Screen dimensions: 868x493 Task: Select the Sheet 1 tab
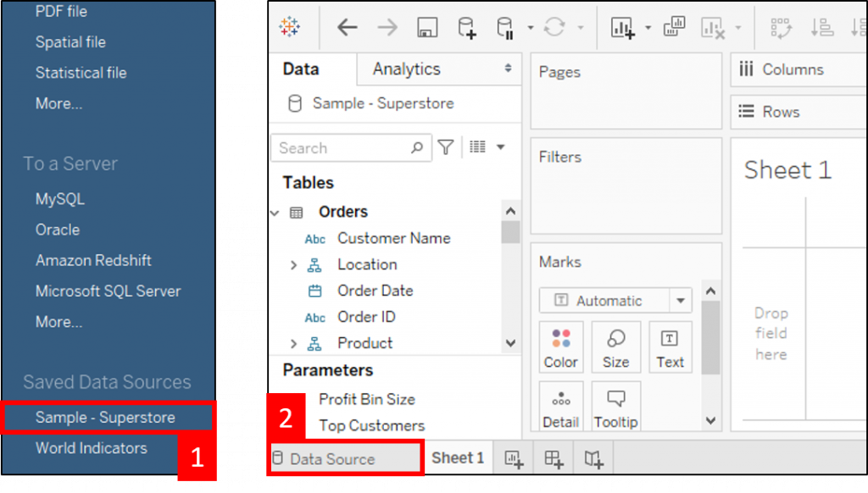point(457,458)
